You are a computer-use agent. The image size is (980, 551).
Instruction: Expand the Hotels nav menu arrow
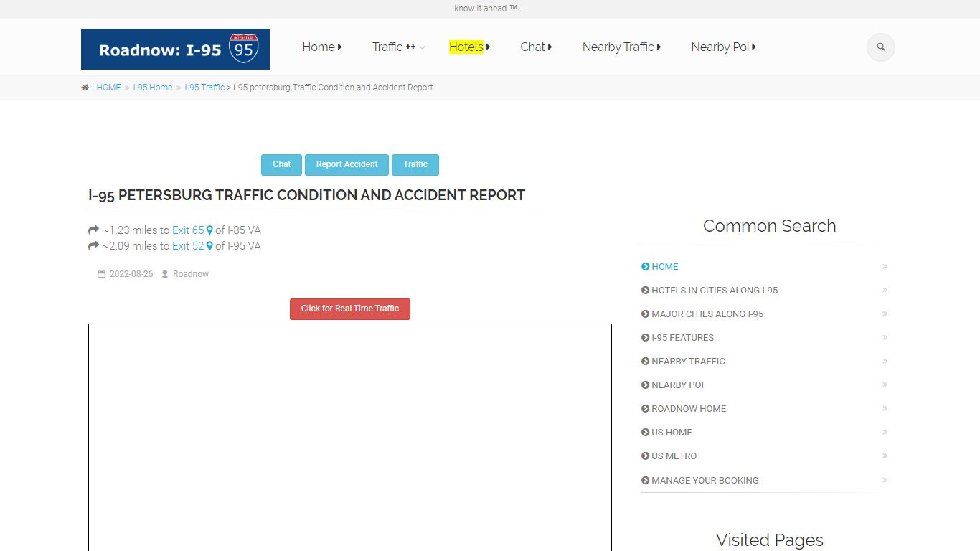(x=488, y=47)
